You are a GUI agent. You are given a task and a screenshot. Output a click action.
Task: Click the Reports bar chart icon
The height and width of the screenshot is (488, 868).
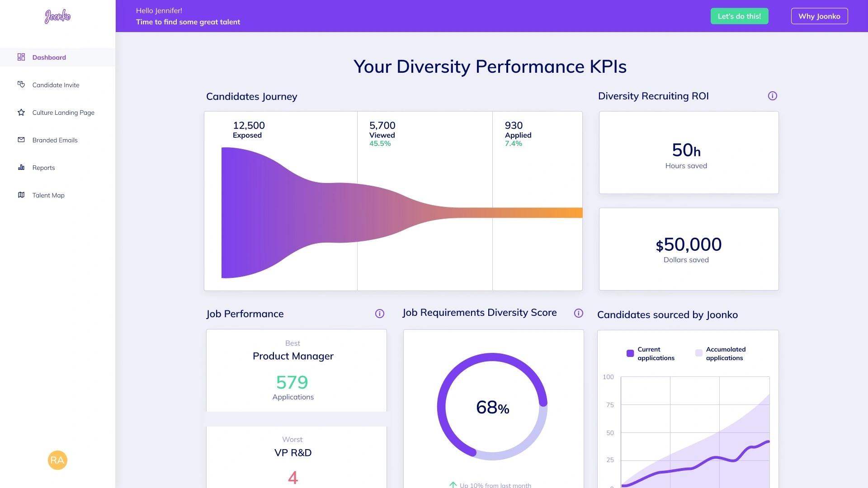pos(21,168)
